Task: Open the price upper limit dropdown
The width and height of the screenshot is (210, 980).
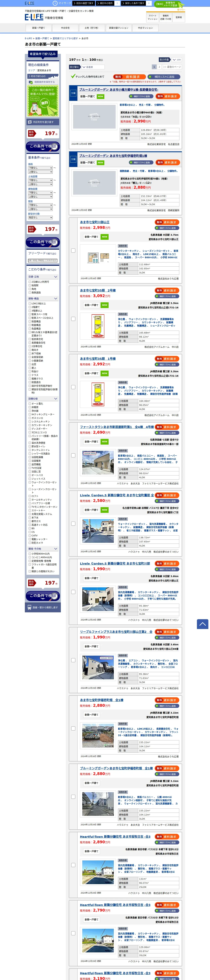Action: click(40, 172)
